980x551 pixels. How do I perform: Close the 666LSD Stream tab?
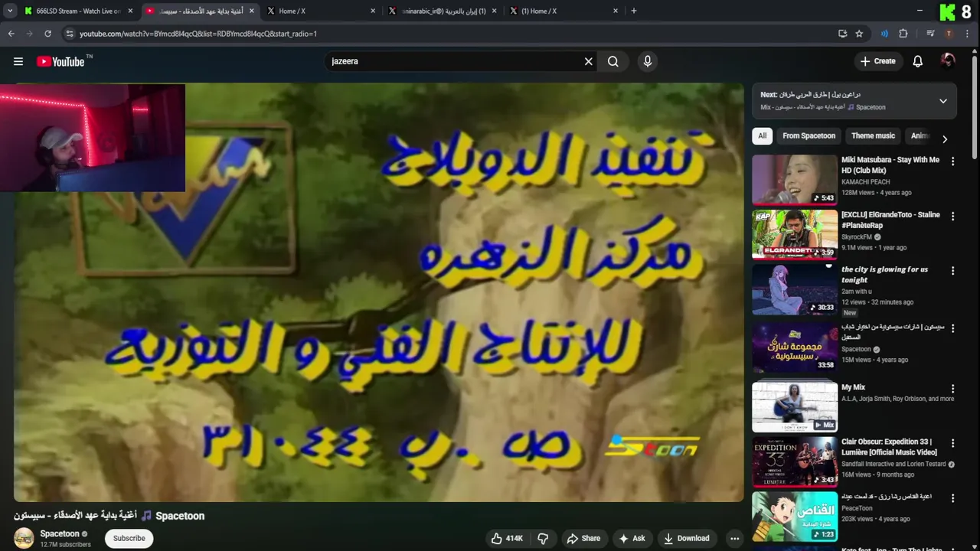pyautogui.click(x=130, y=11)
